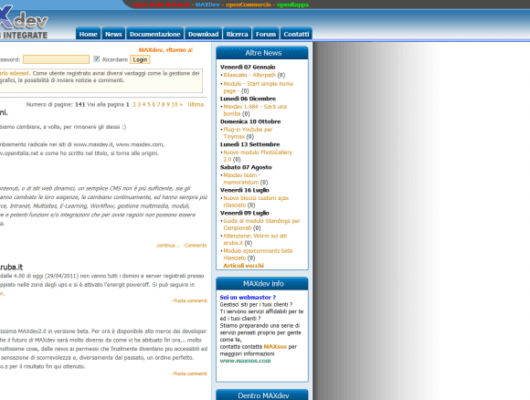Viewport: 530px width, 400px height.
Task: Open the orange MAXsos link
Action: (x=275, y=347)
